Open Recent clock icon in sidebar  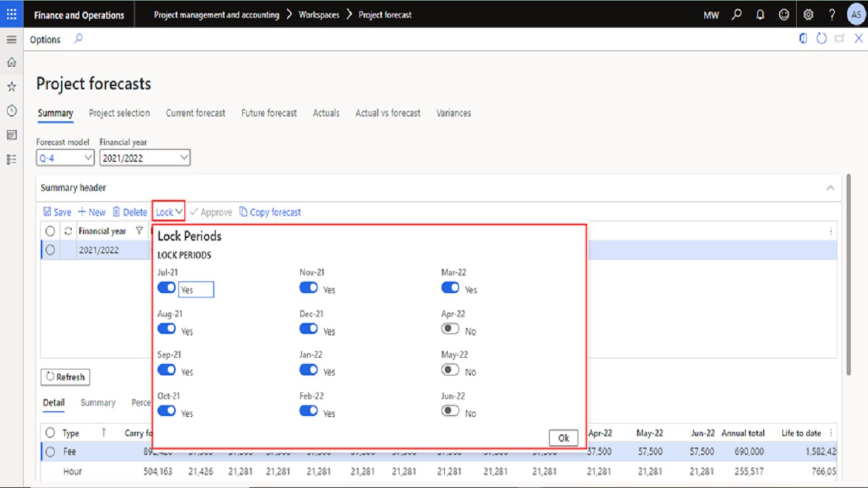click(x=12, y=111)
